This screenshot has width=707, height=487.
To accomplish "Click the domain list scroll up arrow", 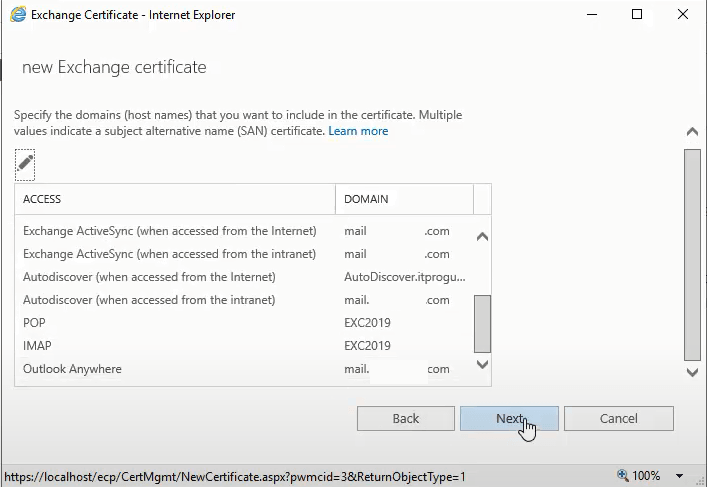I will pyautogui.click(x=482, y=237).
